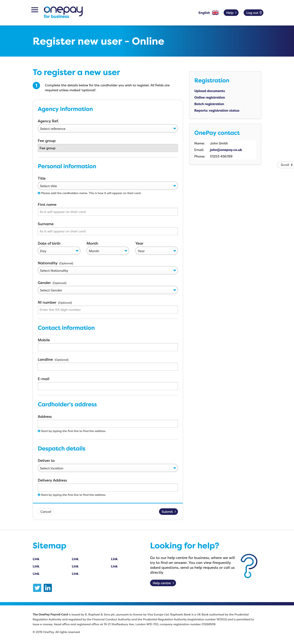Screen dimensions: 294x644
Task: Open the hamburger menu icon
Action: click(x=35, y=10)
